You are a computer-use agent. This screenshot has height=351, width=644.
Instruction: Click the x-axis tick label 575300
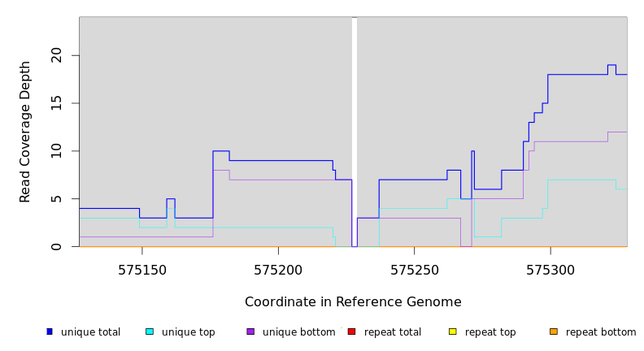pyautogui.click(x=550, y=270)
